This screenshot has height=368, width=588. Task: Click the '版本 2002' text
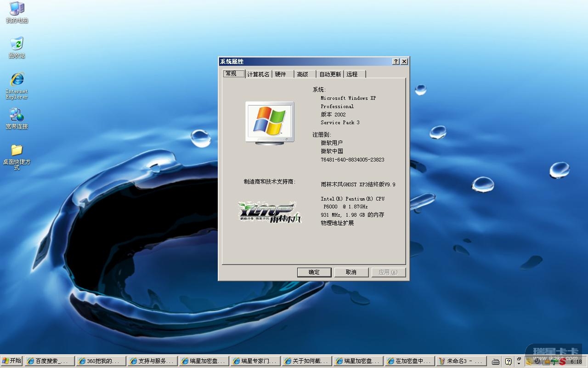[x=333, y=115]
